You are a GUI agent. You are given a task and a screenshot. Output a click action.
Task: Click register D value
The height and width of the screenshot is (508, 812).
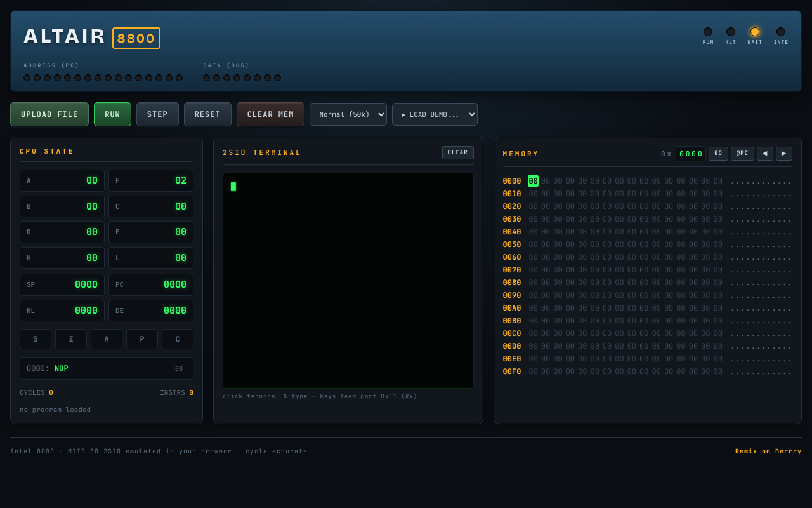(x=92, y=232)
